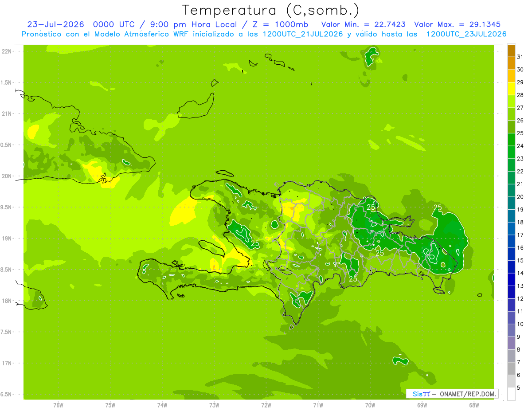This screenshot has width=532, height=411.
Task: Click the yellow legend band between 28 and 29
Action: (x=511, y=89)
